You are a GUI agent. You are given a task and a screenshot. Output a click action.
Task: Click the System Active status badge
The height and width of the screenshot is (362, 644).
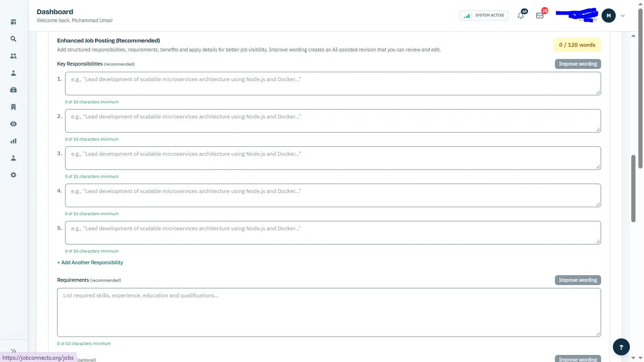484,16
